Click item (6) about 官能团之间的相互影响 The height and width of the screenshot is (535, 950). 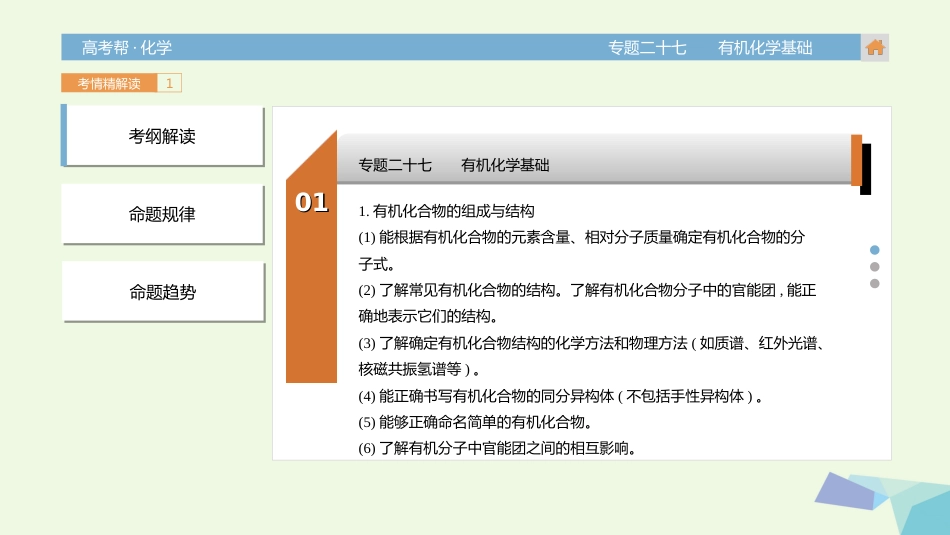(x=497, y=448)
